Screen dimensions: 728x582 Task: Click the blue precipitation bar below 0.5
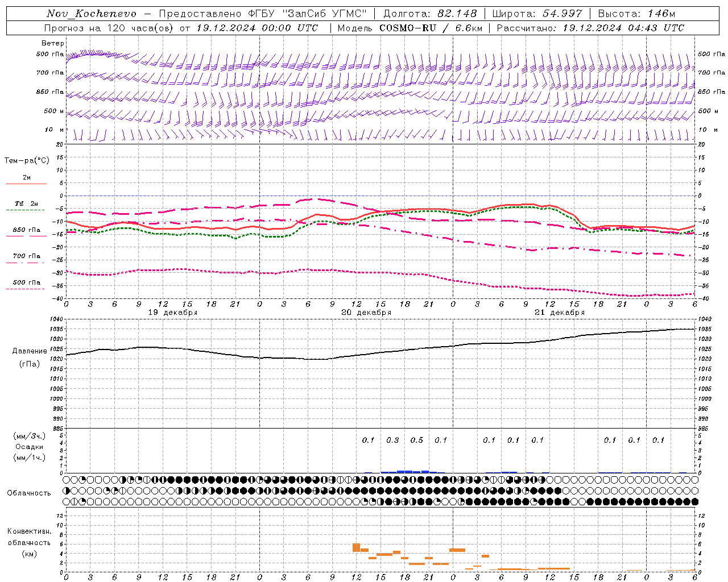pyautogui.click(x=417, y=472)
